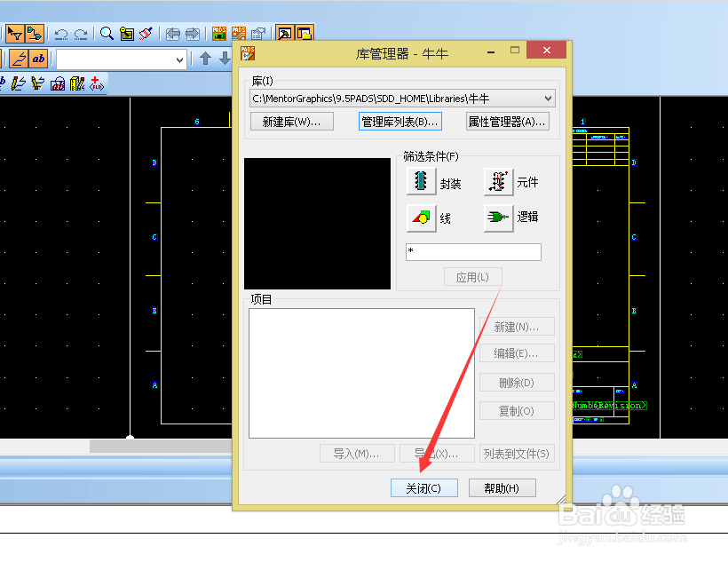
Task: Select the 元件 part filter icon
Action: [499, 181]
